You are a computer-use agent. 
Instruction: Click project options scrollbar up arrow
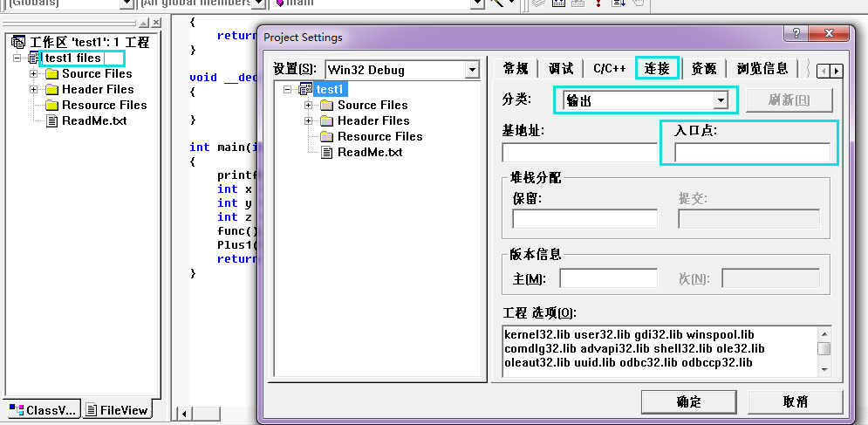coord(824,333)
